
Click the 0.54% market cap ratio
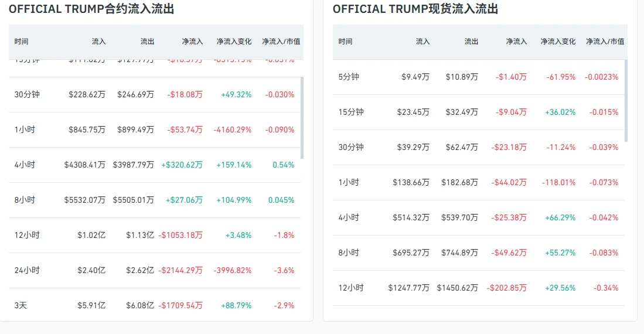click(x=284, y=165)
